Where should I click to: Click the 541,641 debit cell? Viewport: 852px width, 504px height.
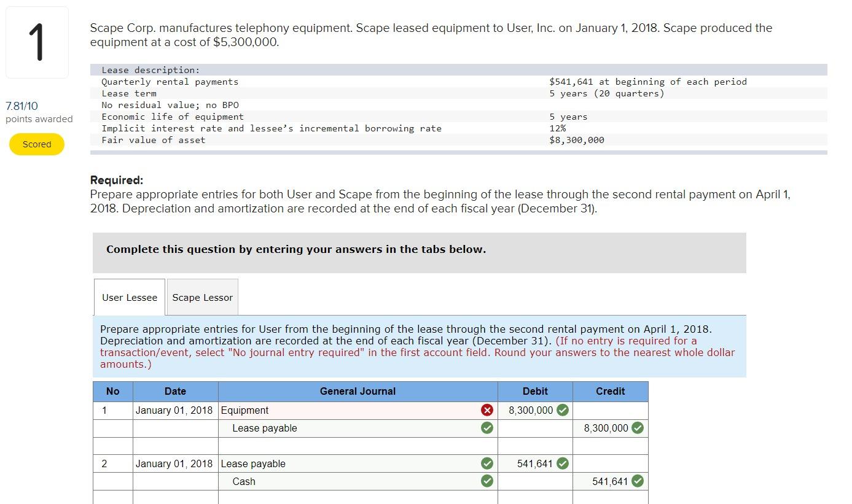[x=535, y=463]
